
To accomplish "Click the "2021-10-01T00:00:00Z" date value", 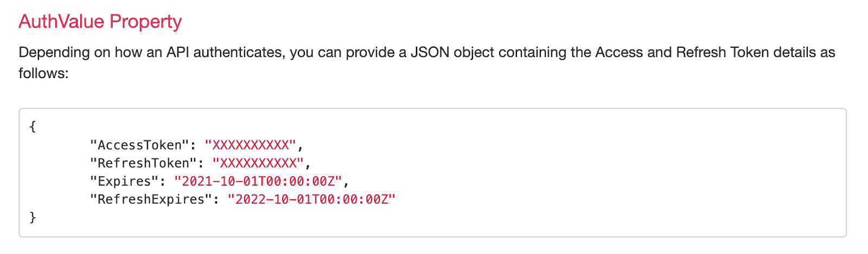I will (258, 181).
